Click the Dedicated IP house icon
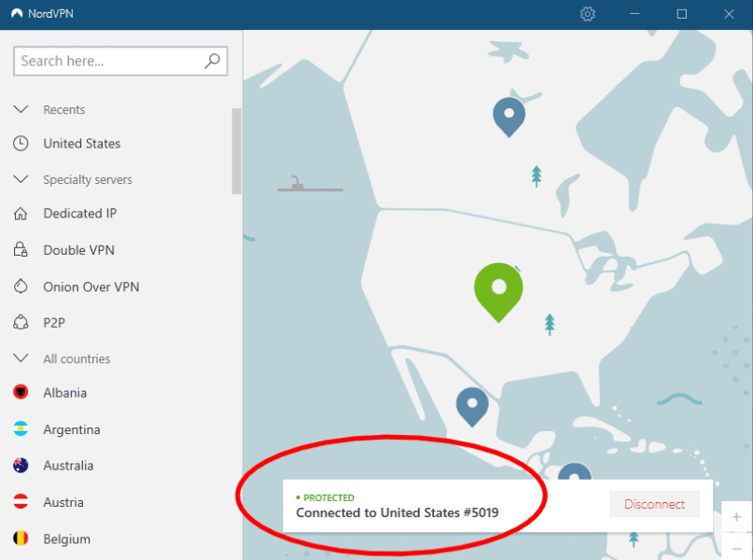This screenshot has height=560, width=753. coord(21,213)
